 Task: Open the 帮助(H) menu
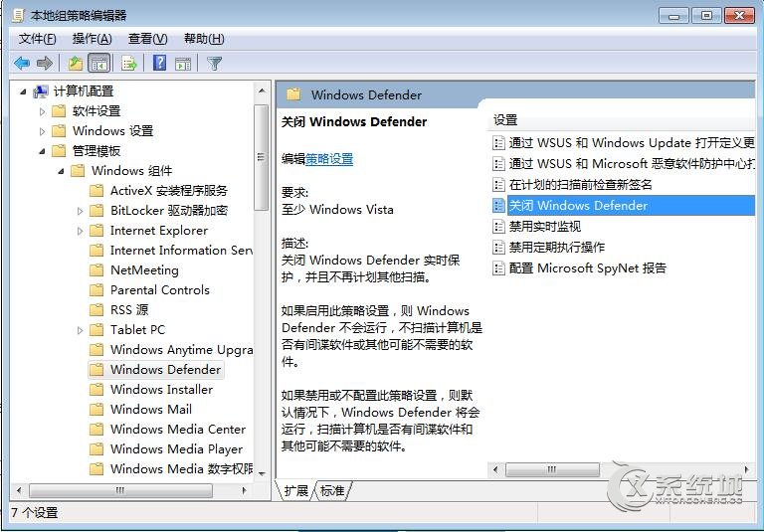click(x=204, y=39)
